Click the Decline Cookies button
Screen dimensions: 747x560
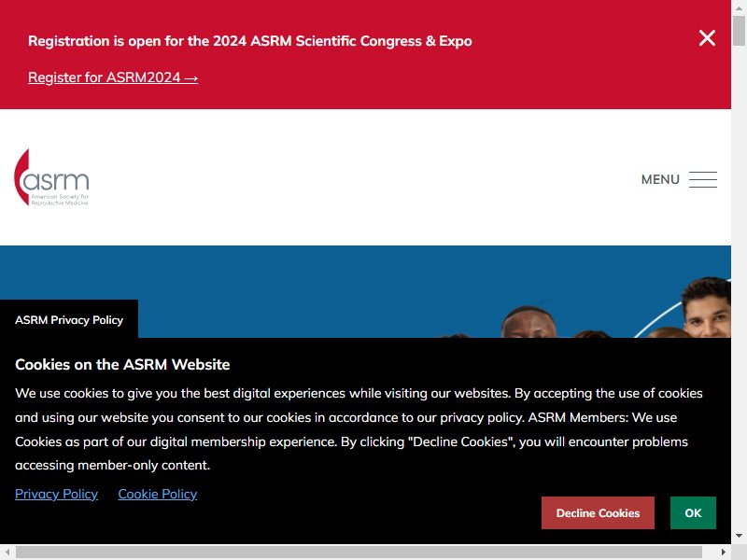[598, 512]
